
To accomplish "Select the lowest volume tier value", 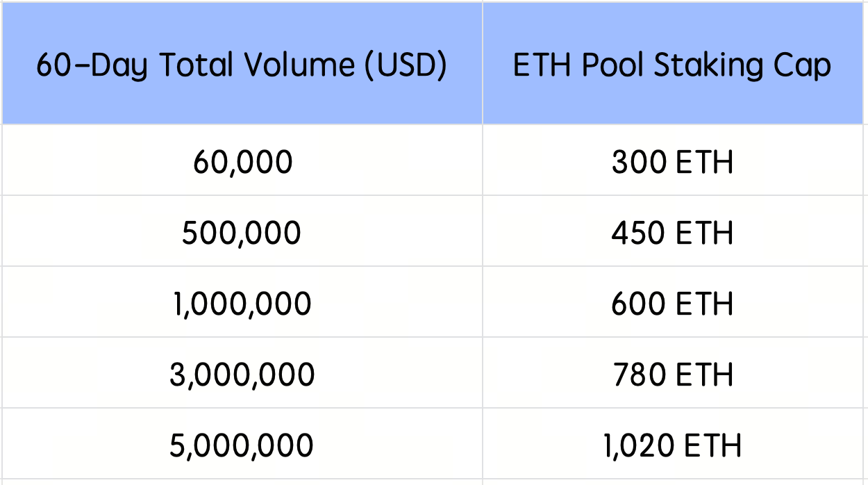I will [x=242, y=163].
